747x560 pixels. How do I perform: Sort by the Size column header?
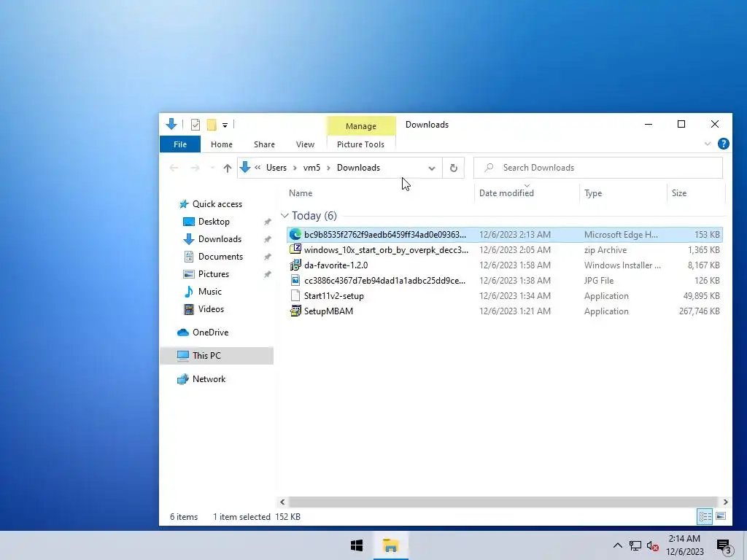click(x=679, y=192)
